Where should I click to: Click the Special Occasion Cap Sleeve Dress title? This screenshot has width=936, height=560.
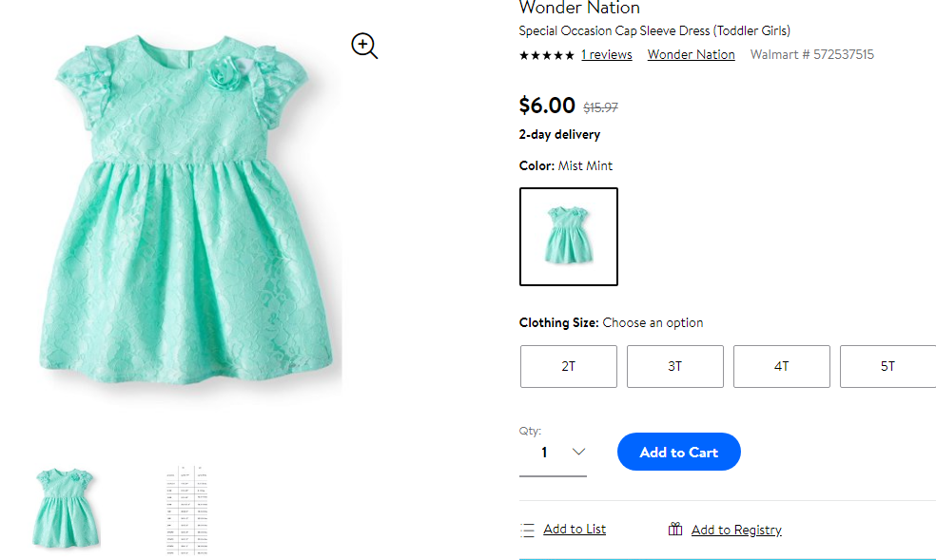pos(654,30)
